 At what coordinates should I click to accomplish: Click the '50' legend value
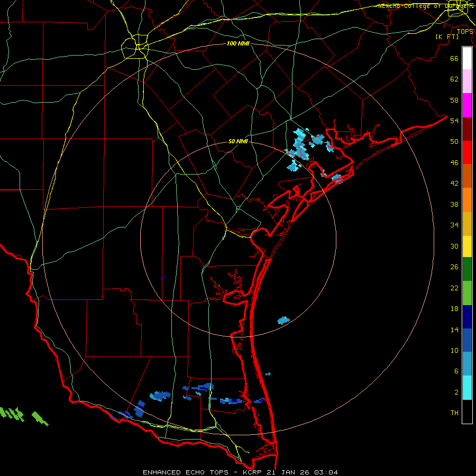click(x=454, y=142)
